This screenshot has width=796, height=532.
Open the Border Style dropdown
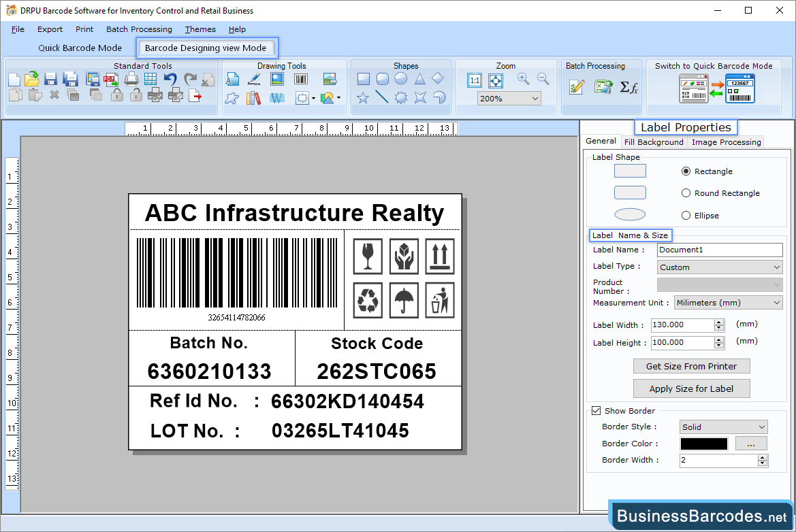click(x=761, y=427)
